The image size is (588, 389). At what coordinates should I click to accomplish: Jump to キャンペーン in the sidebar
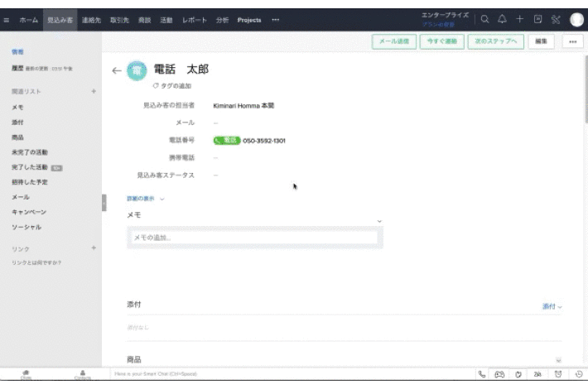pyautogui.click(x=29, y=212)
